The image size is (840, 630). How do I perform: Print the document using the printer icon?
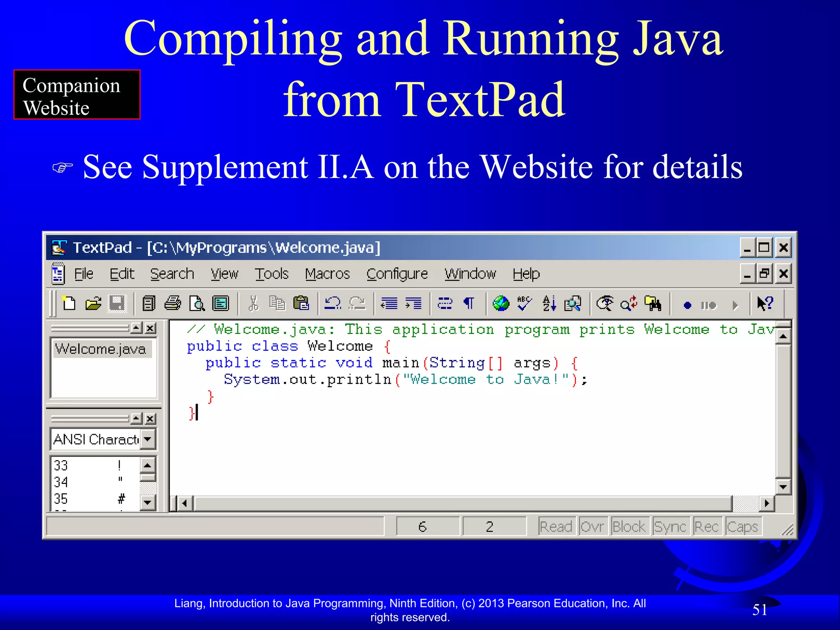click(173, 304)
